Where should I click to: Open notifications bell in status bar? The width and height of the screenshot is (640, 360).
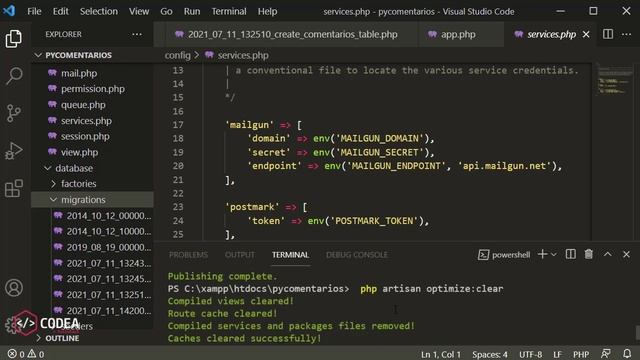pos(627,353)
